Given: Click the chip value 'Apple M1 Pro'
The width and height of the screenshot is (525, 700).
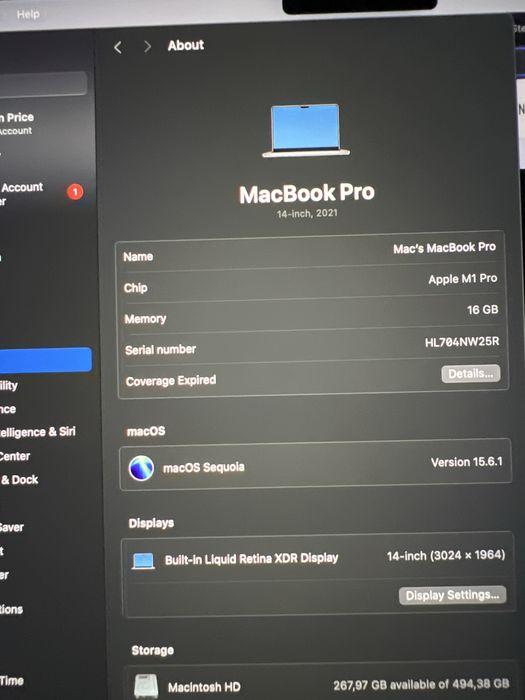Looking at the screenshot, I should tap(462, 279).
